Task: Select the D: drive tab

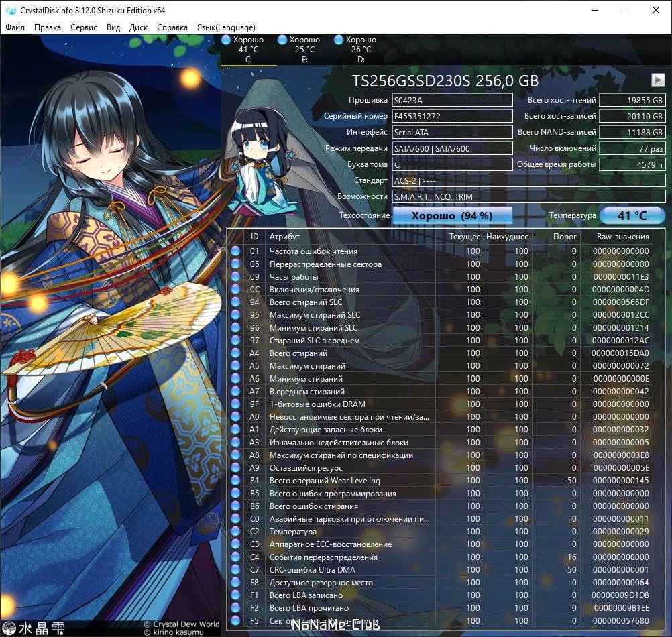Action: pos(361,50)
